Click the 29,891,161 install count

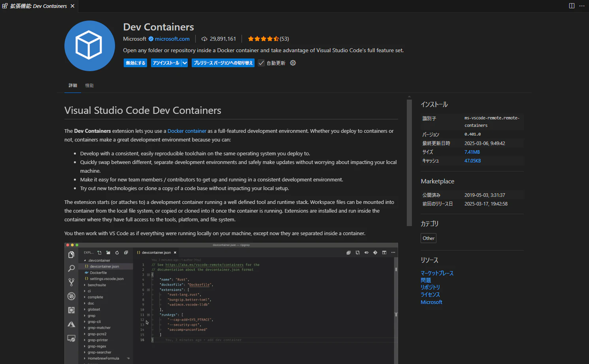pos(219,39)
